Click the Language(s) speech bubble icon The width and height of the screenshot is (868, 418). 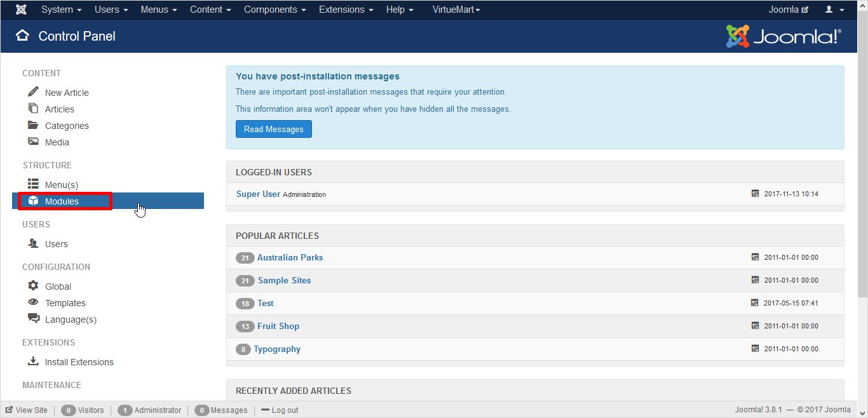(33, 319)
